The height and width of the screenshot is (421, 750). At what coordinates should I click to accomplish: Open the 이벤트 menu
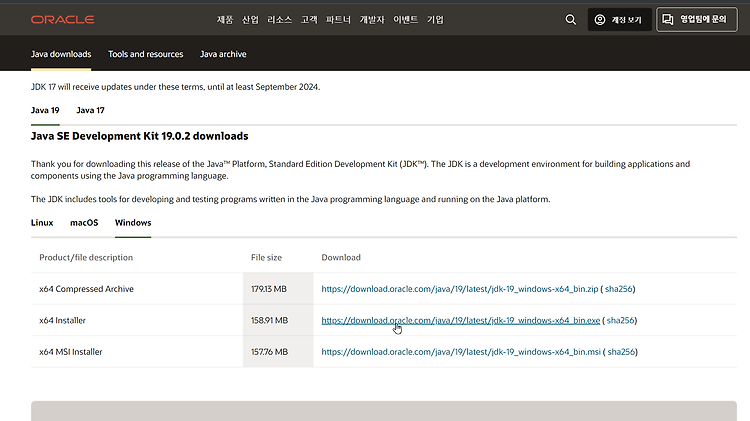point(406,20)
